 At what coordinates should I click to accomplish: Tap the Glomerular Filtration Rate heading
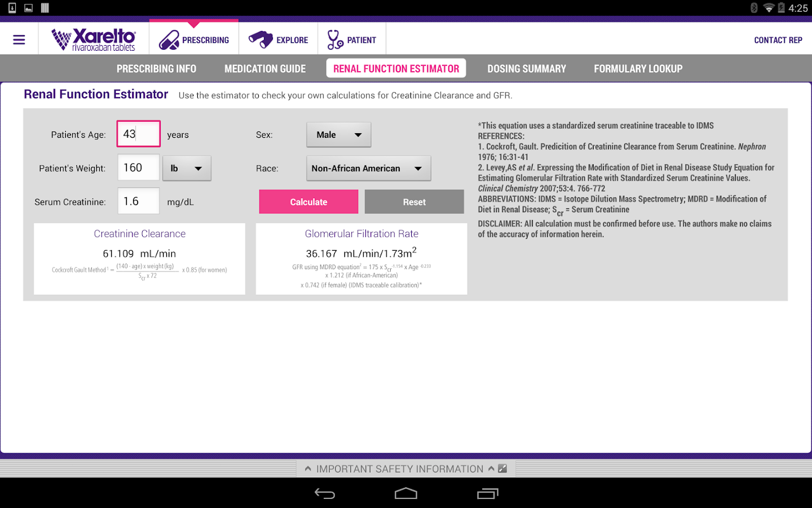click(x=361, y=234)
